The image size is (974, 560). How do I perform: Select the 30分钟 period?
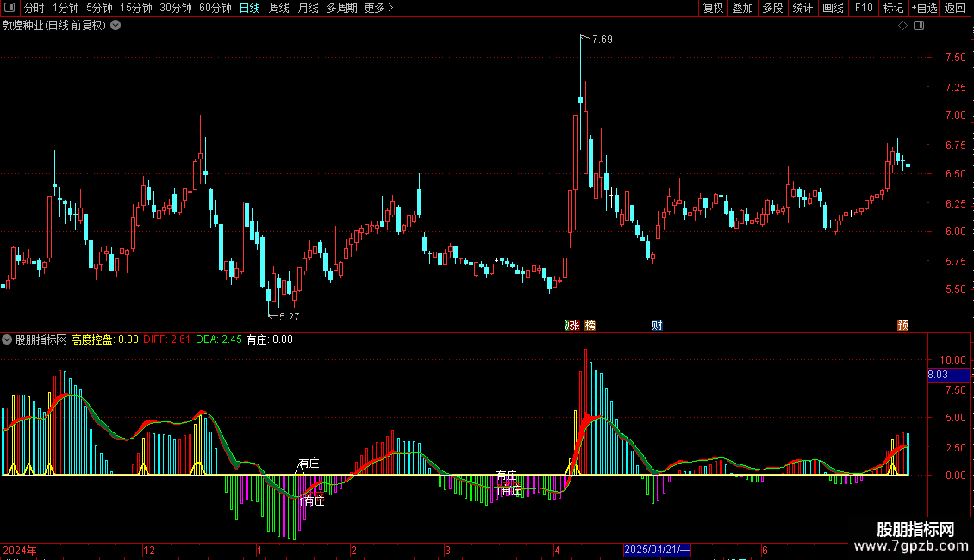click(x=175, y=8)
